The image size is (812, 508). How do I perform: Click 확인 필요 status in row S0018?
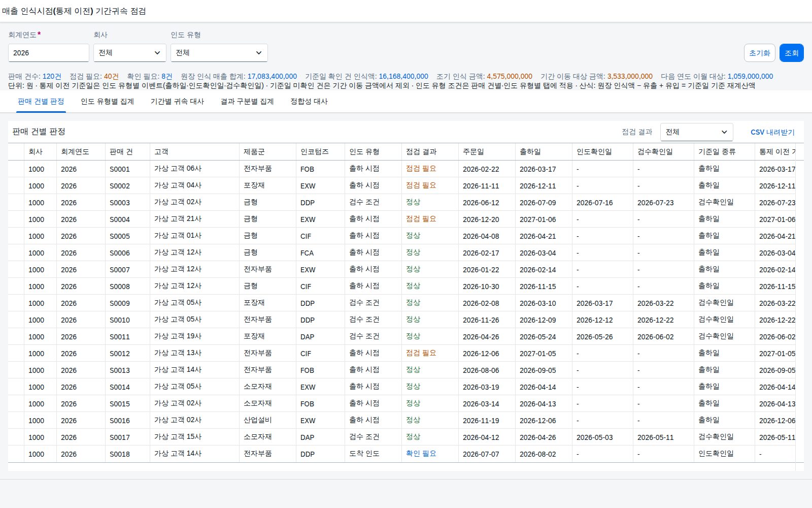[x=421, y=454]
